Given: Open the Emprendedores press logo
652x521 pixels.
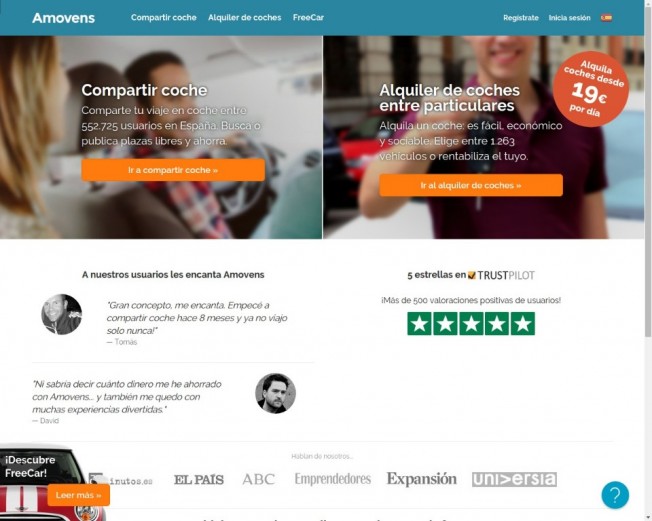Looking at the screenshot, I should point(333,479).
